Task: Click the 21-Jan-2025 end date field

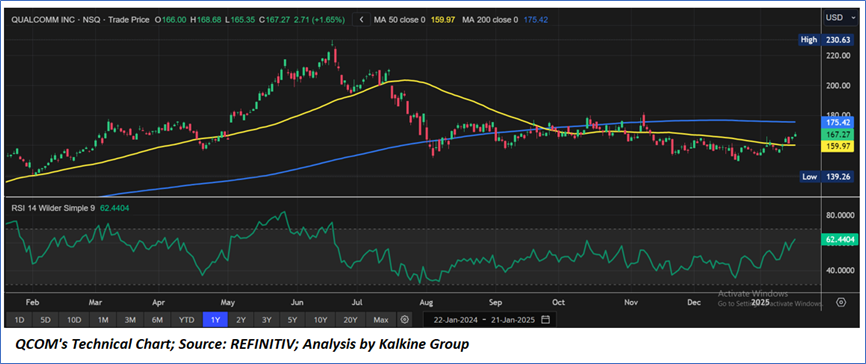Action: 513,320
